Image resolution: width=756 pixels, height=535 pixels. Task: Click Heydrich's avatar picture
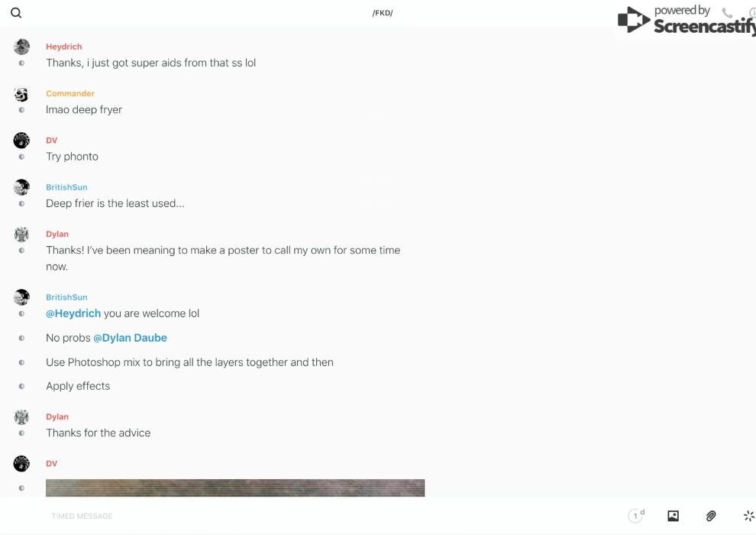(x=21, y=47)
